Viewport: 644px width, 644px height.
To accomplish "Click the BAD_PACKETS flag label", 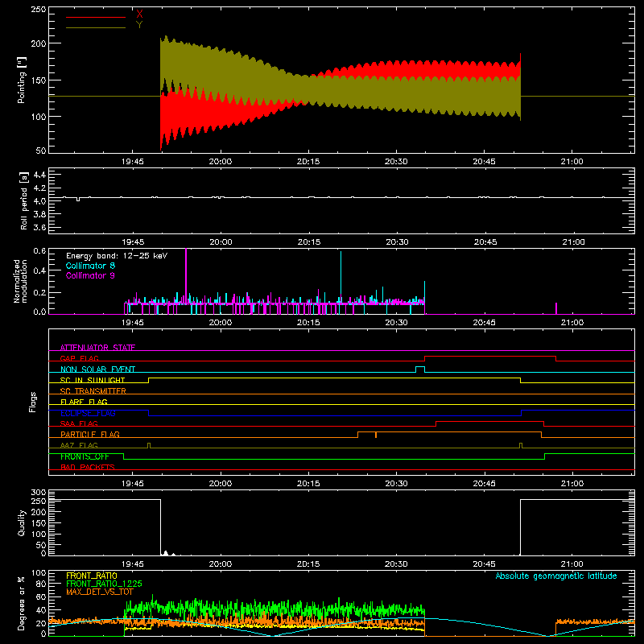I will coord(88,467).
